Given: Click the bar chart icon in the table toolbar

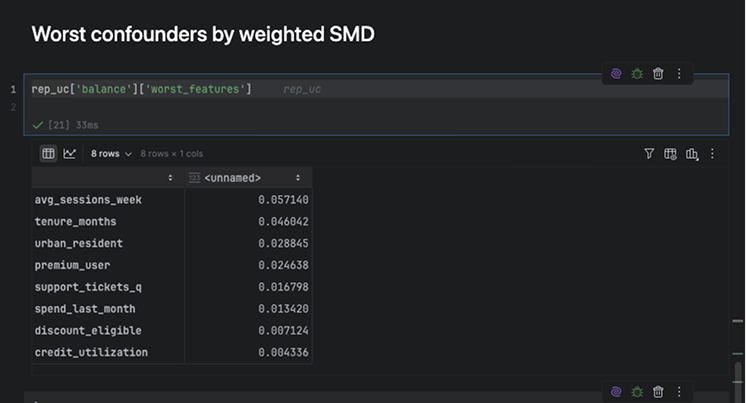Looking at the screenshot, I should pos(691,154).
